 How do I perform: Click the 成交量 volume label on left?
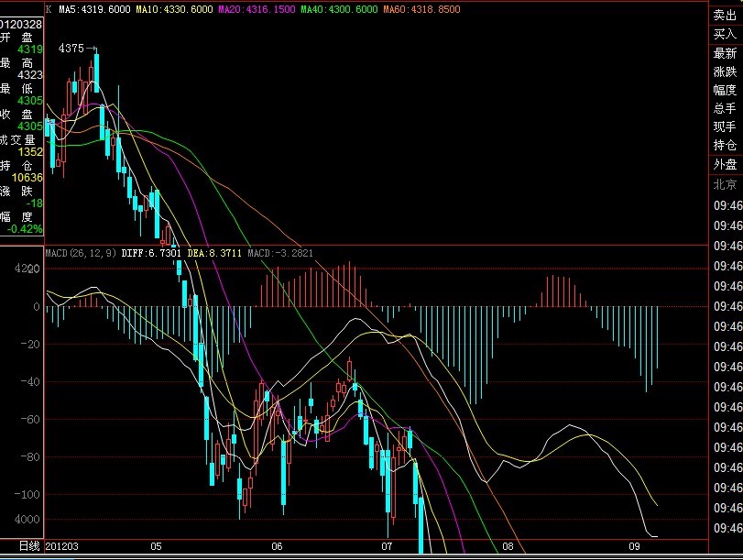(21, 139)
